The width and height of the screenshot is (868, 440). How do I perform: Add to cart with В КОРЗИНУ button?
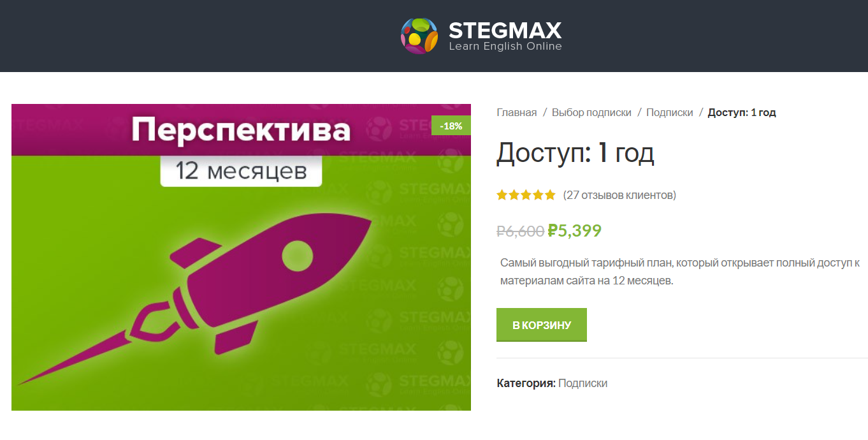click(542, 325)
